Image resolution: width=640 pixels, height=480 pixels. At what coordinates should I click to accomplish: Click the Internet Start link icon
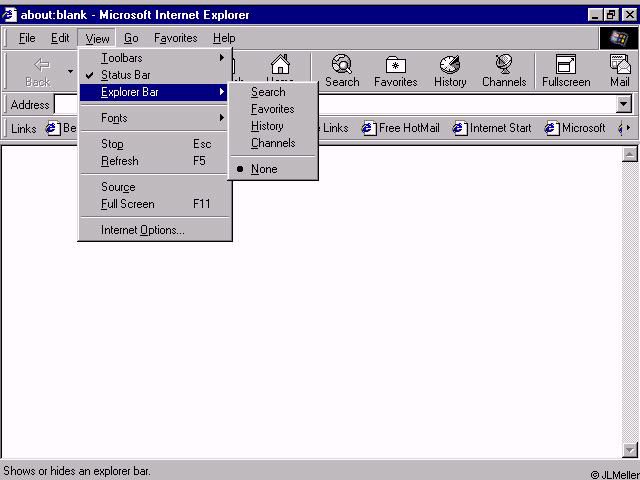pos(460,128)
